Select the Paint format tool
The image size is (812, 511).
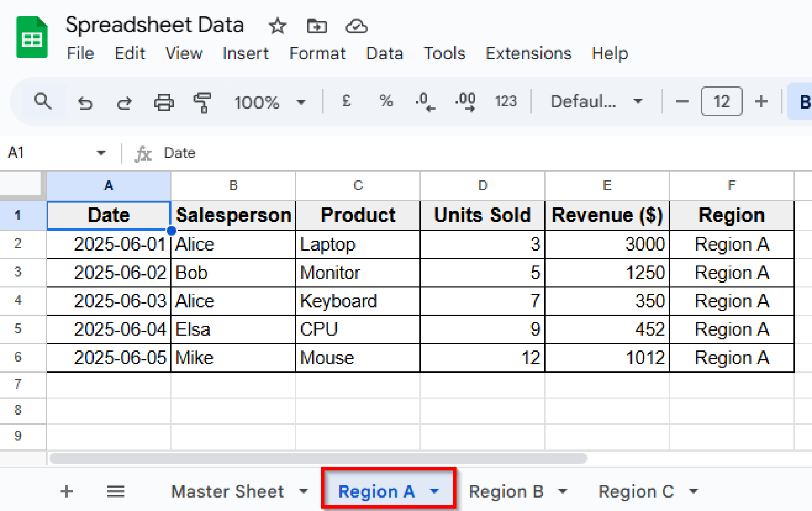[203, 102]
